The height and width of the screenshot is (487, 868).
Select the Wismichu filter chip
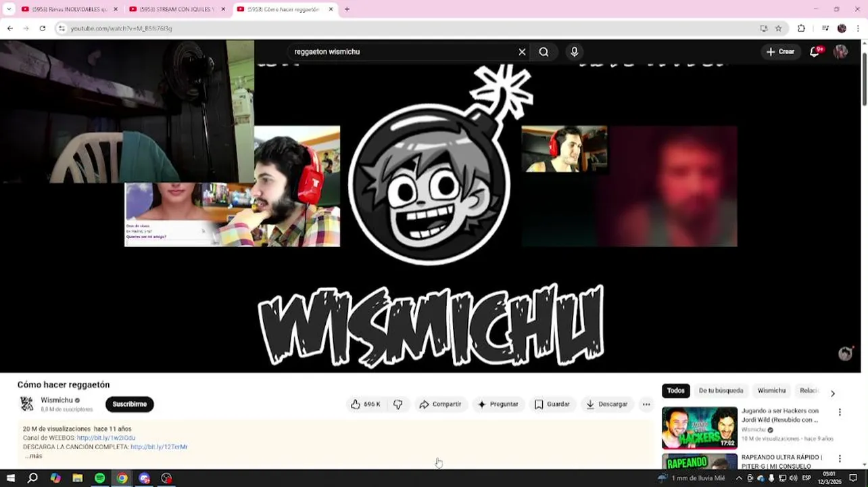771,391
